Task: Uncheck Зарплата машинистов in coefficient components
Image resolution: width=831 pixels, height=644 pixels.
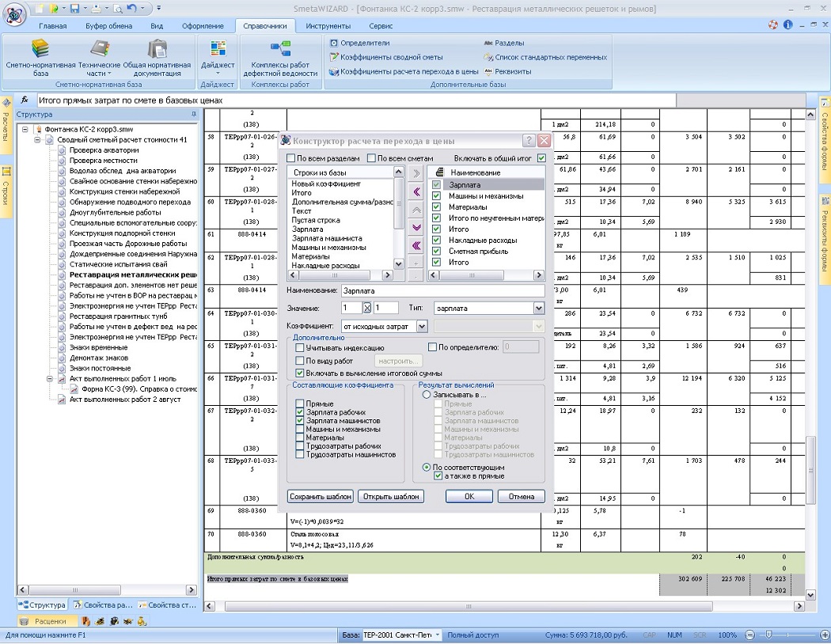Action: pyautogui.click(x=300, y=421)
